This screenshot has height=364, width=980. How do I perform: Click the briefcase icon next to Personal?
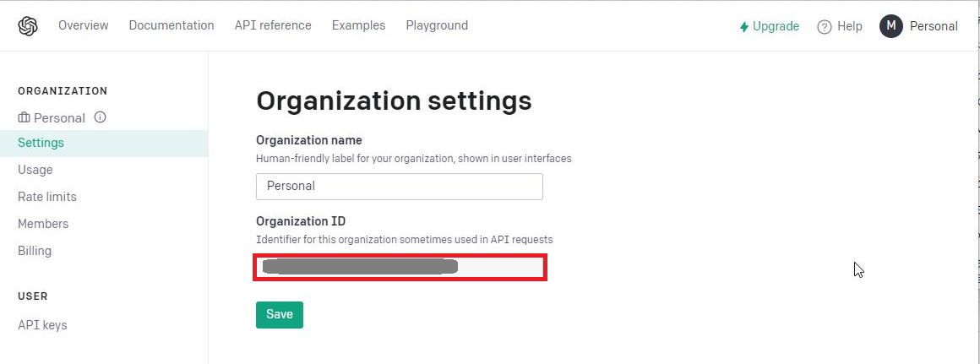point(24,117)
